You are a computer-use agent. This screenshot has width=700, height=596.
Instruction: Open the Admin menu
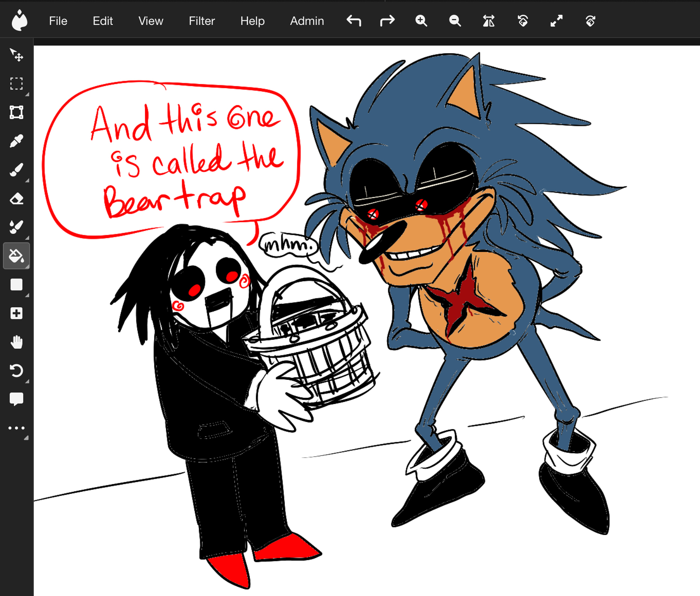tap(307, 21)
